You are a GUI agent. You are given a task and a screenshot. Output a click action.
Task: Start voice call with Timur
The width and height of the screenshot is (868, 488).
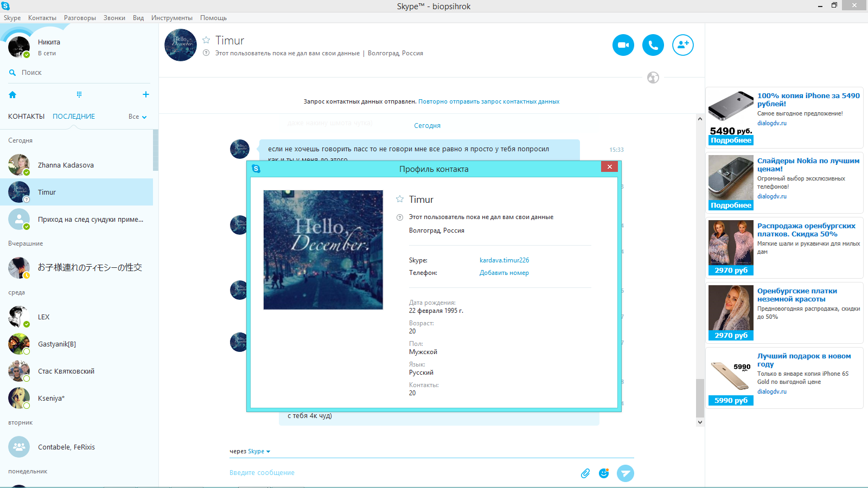tap(653, 45)
